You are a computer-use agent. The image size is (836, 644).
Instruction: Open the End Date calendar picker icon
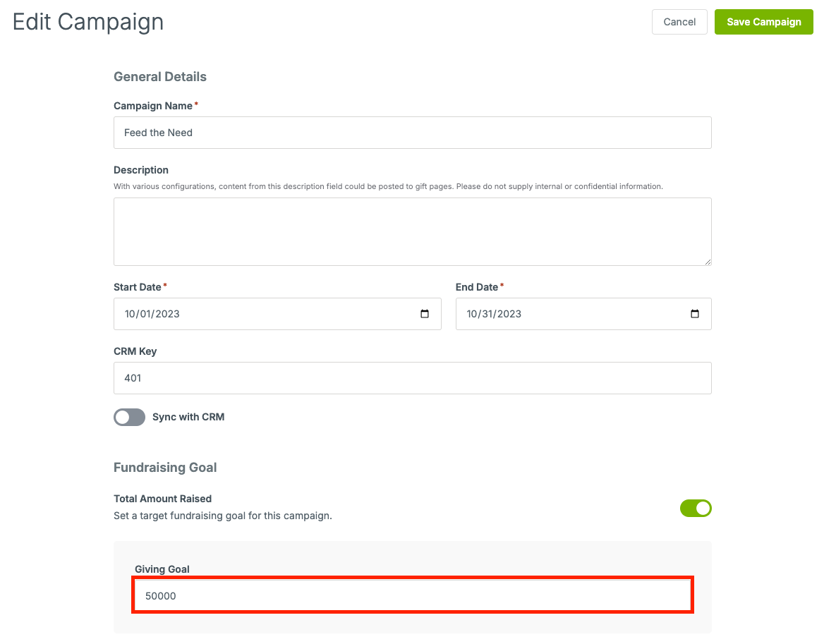pos(694,313)
